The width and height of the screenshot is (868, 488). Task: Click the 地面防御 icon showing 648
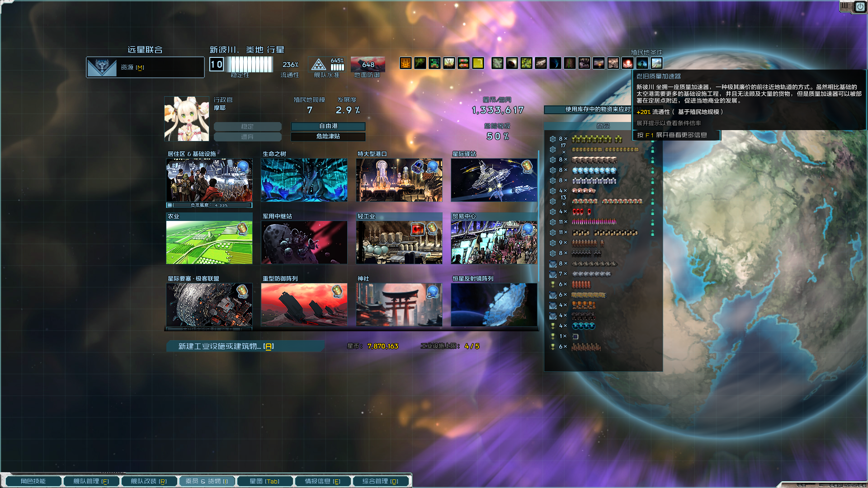[367, 64]
